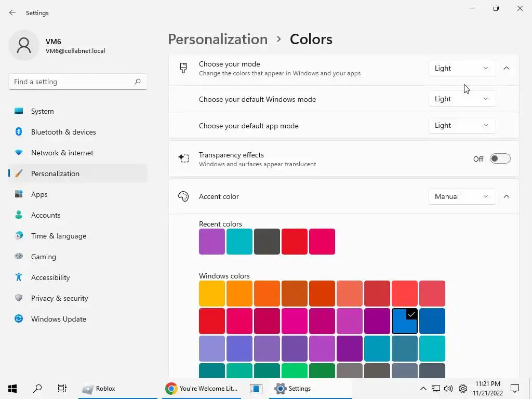Switch to Chrome You're Welcome tab window
532x399 pixels.
point(202,389)
